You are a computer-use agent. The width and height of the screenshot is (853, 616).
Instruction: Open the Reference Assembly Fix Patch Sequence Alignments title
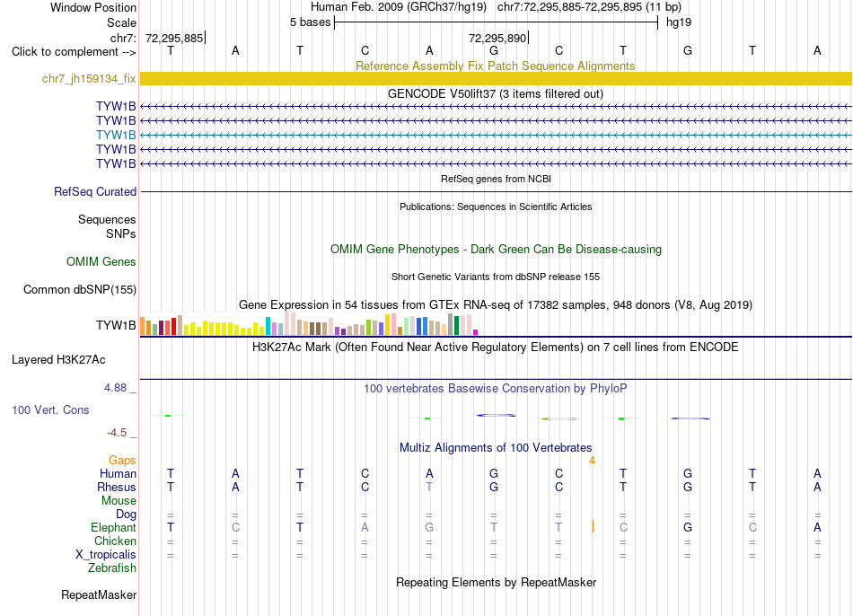pos(495,66)
